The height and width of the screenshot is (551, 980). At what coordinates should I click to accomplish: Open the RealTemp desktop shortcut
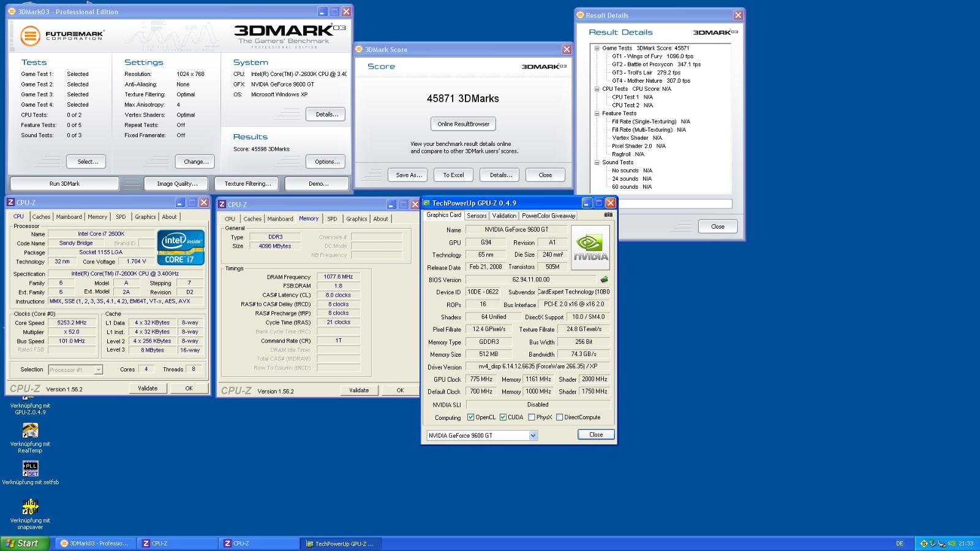click(30, 438)
